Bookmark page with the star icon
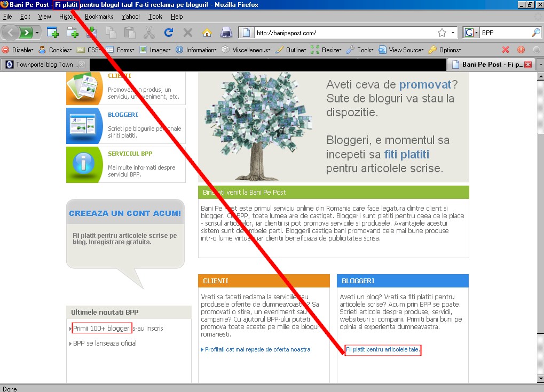 (x=442, y=33)
